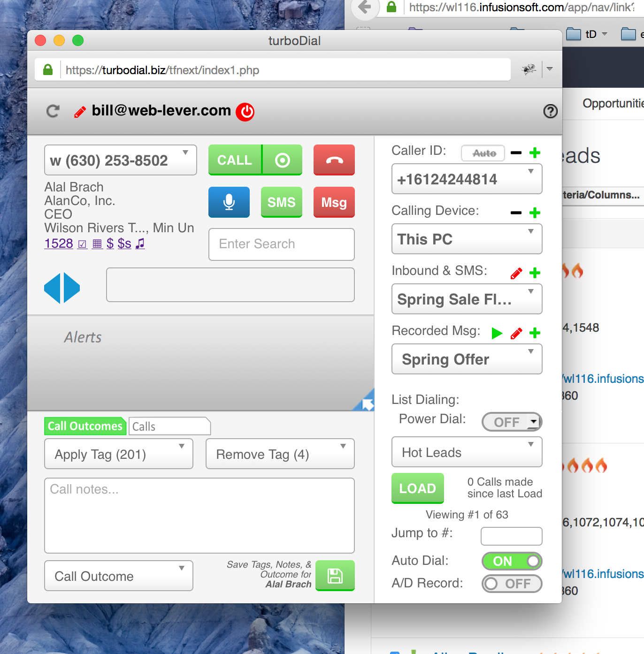The width and height of the screenshot is (644, 654).
Task: Click the red power logout icon
Action: click(245, 112)
